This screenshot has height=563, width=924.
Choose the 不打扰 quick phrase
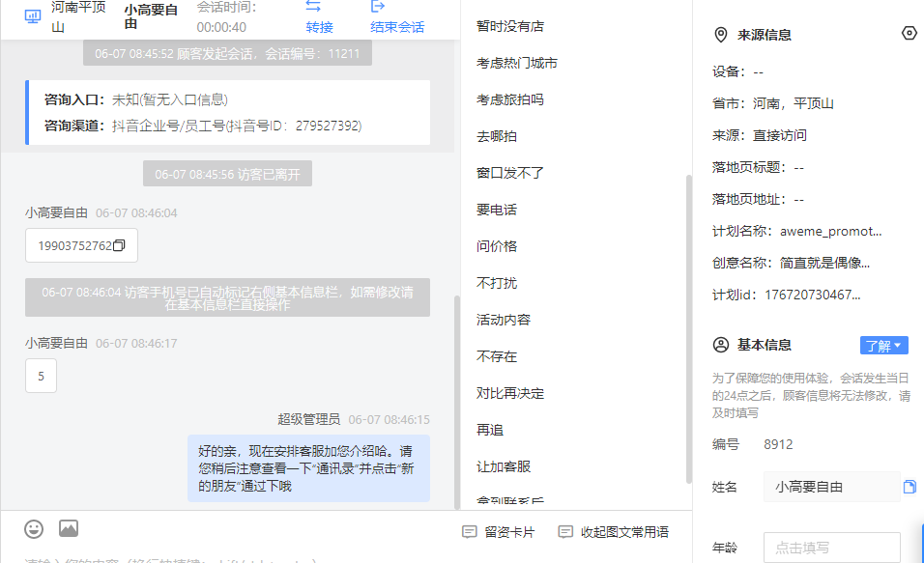pyautogui.click(x=497, y=283)
